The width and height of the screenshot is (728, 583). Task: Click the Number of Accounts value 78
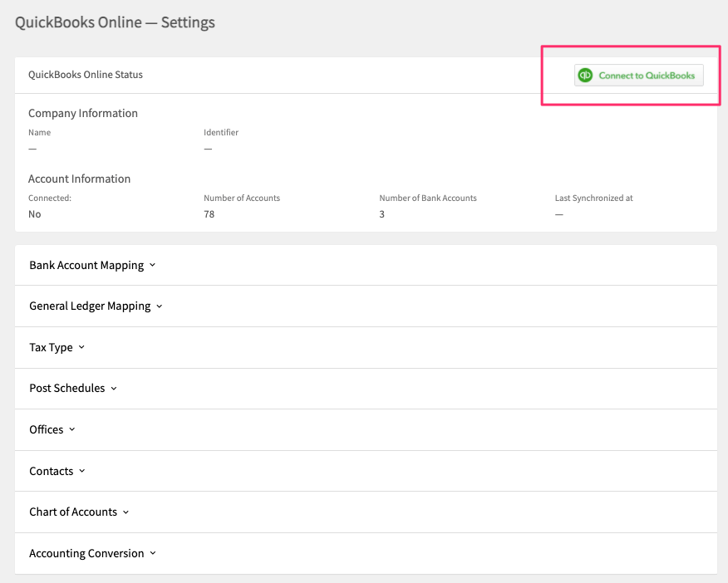coord(208,213)
